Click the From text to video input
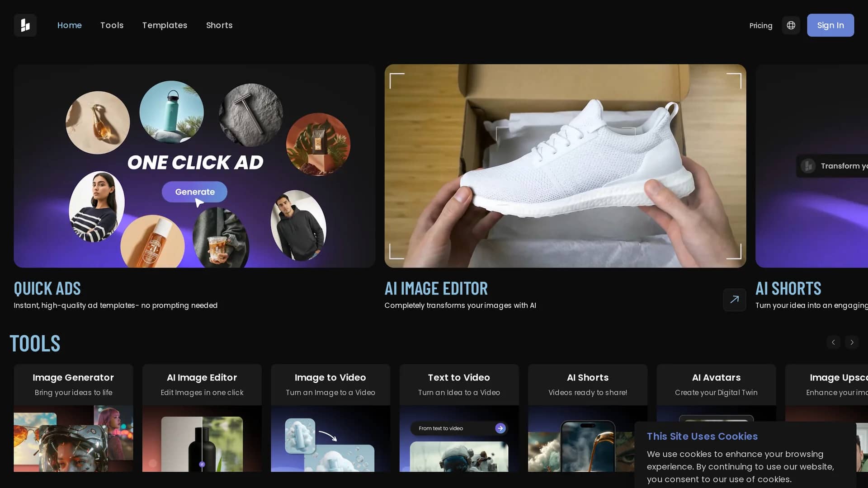The height and width of the screenshot is (488, 868). (x=459, y=428)
